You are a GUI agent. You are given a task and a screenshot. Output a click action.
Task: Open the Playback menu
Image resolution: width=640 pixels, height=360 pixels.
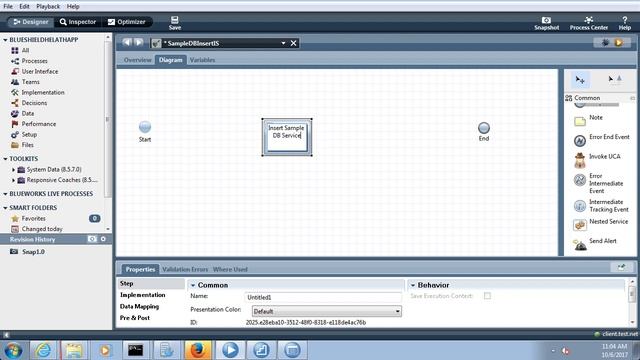(48, 6)
